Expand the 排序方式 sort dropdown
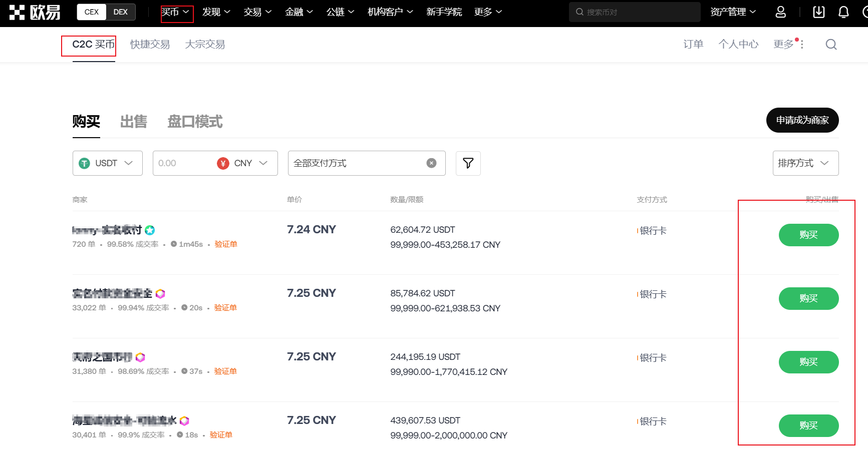This screenshot has height=449, width=868. [805, 163]
